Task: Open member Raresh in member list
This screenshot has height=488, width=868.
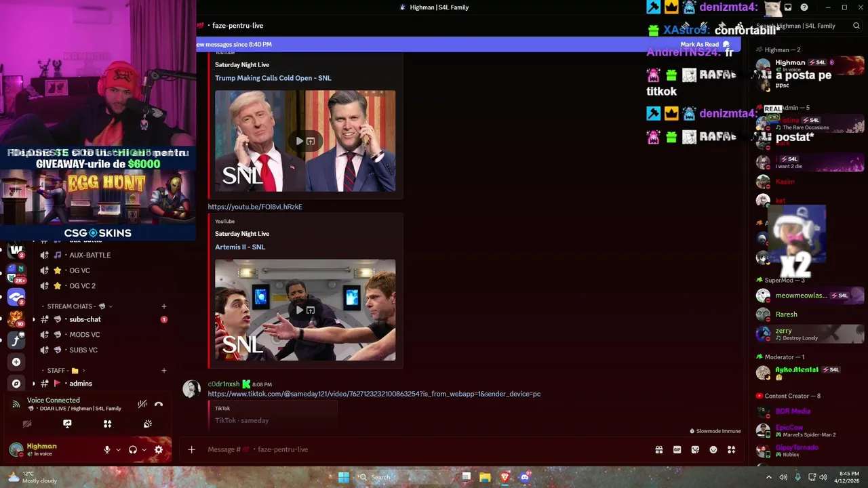Action: pos(810,314)
